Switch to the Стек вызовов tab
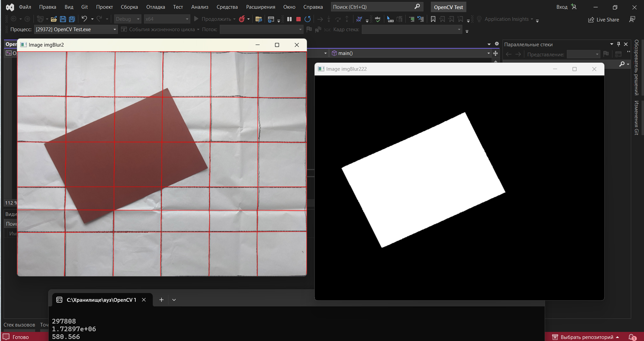 point(19,325)
